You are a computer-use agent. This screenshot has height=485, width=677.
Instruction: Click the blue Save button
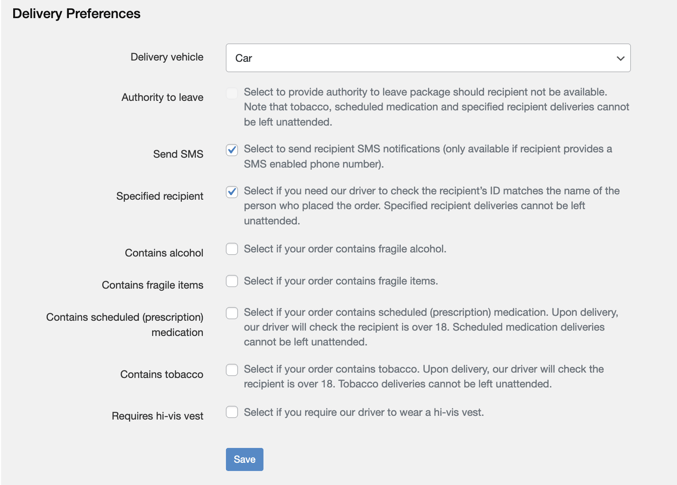click(244, 459)
